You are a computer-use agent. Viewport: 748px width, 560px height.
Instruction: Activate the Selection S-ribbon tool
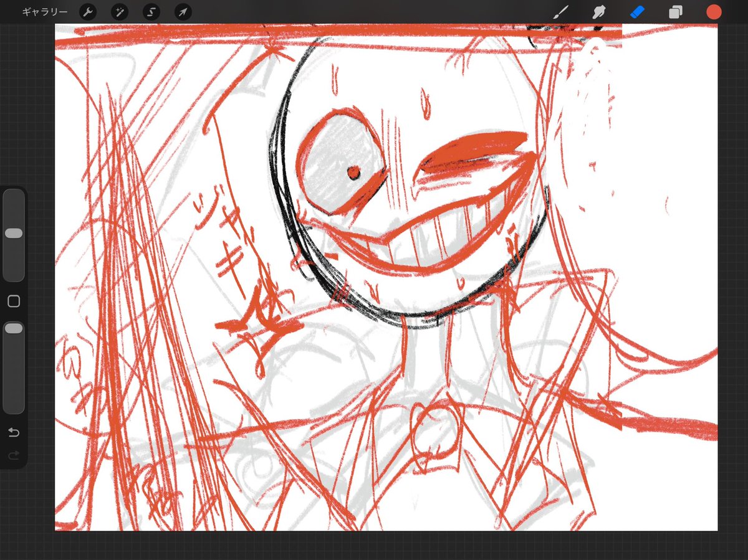tap(151, 12)
